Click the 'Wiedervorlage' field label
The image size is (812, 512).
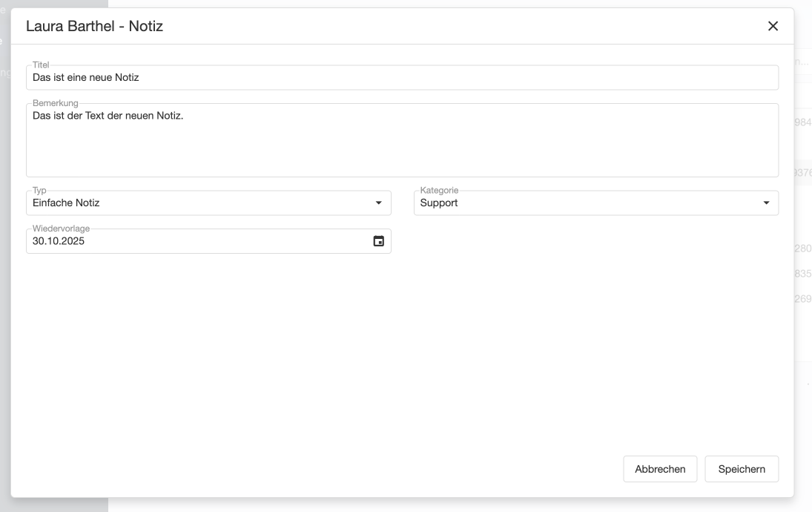pos(61,229)
